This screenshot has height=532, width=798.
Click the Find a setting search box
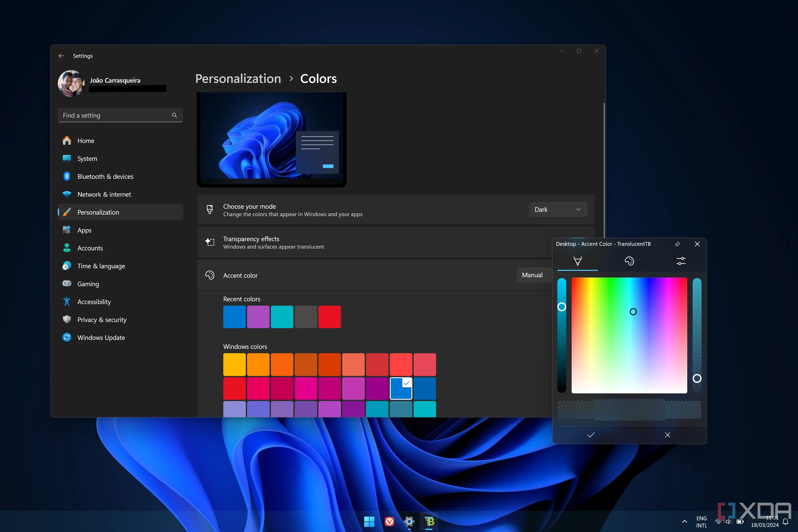120,115
